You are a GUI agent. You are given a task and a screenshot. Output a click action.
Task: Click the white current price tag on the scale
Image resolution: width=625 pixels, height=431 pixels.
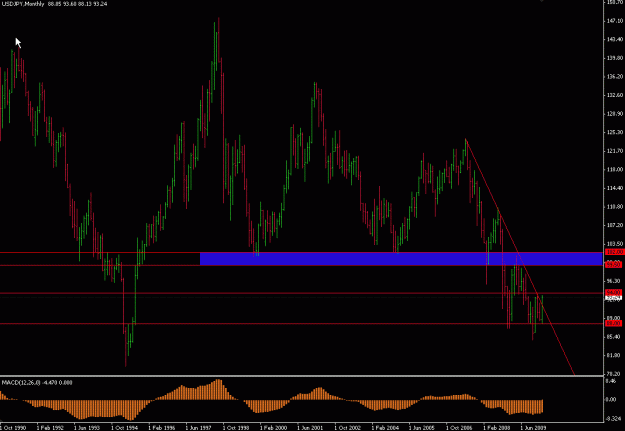pos(613,297)
